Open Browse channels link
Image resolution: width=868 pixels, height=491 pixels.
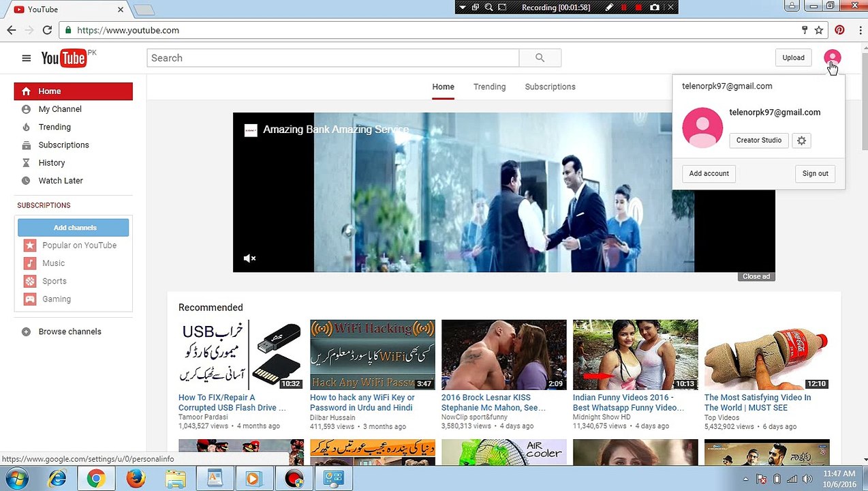[69, 331]
